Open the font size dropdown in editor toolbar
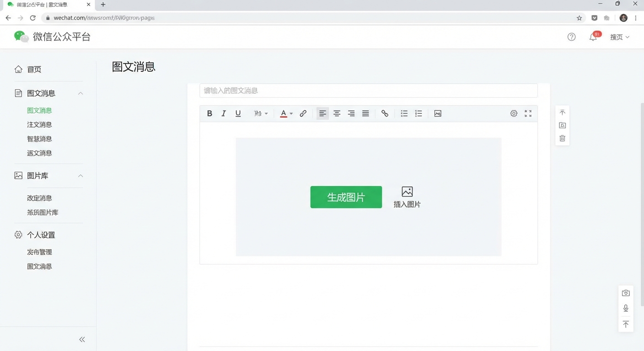Viewport: 644px width, 351px height. click(x=261, y=113)
